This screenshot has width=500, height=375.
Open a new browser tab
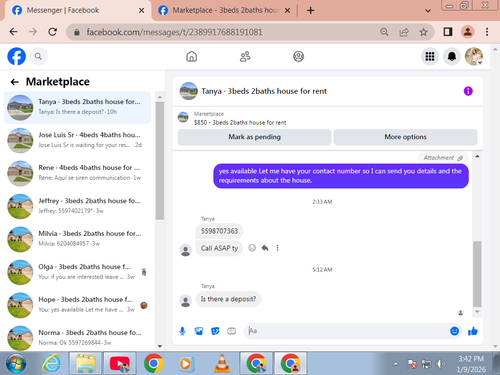[x=310, y=10]
